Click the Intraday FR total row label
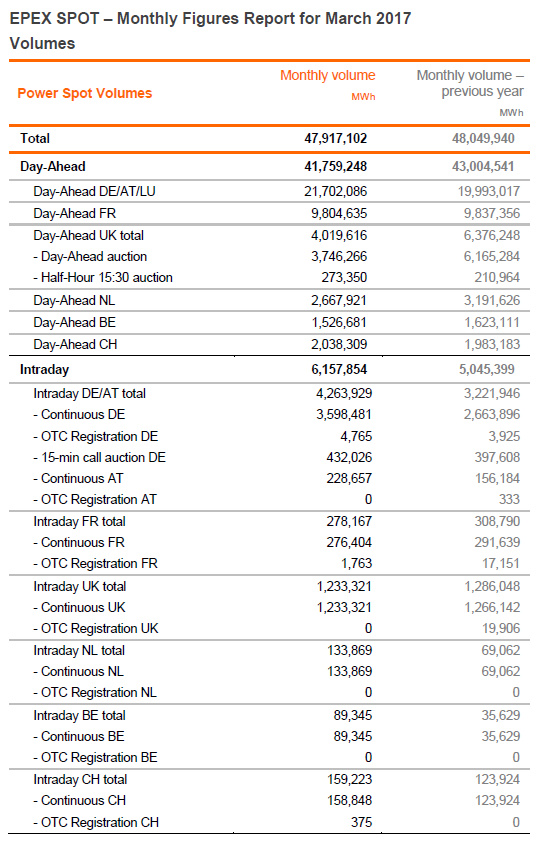The image size is (545, 845). [79, 522]
